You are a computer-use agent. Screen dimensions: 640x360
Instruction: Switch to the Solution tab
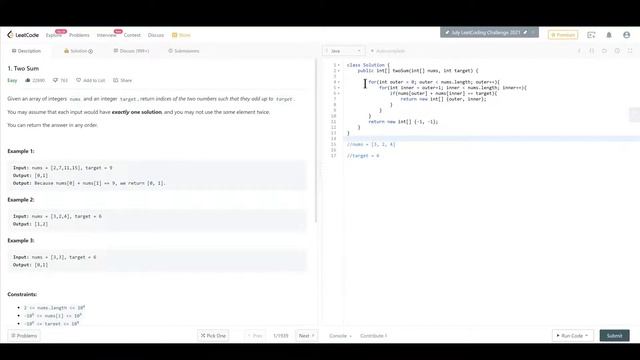[78, 51]
